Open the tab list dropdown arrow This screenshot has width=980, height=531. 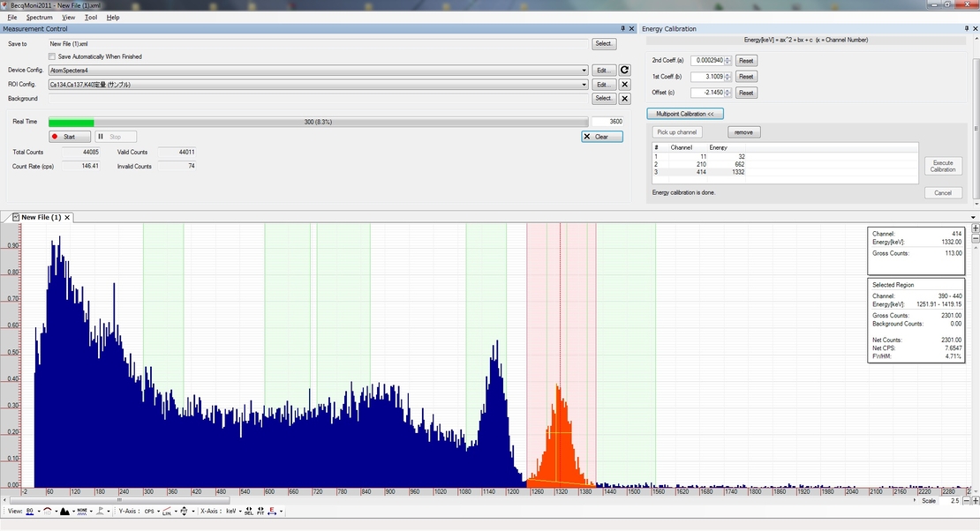coord(973,217)
